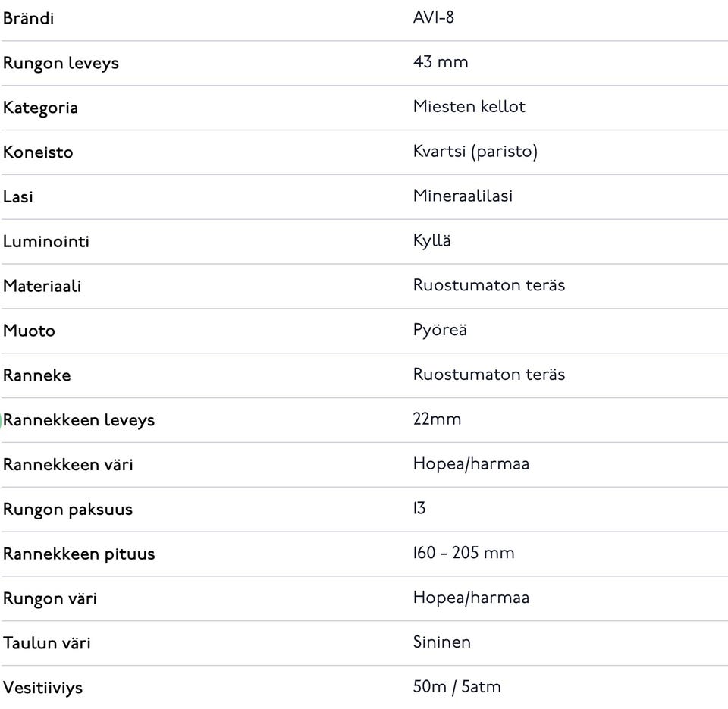Click the Sininen dial color value

[441, 642]
